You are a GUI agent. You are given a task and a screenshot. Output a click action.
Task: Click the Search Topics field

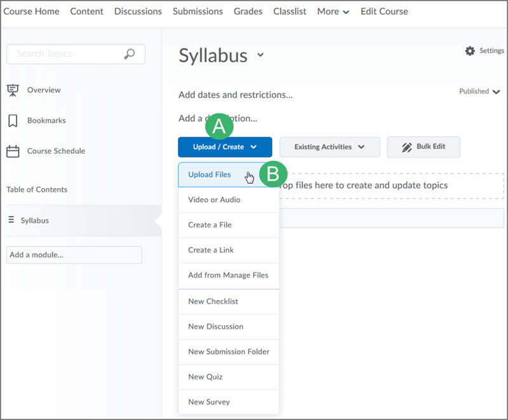[76, 54]
